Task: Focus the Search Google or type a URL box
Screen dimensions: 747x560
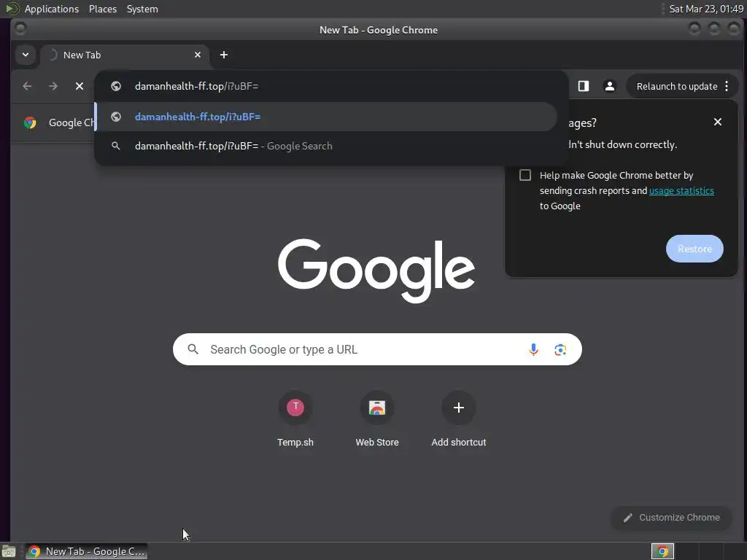Action: click(377, 349)
